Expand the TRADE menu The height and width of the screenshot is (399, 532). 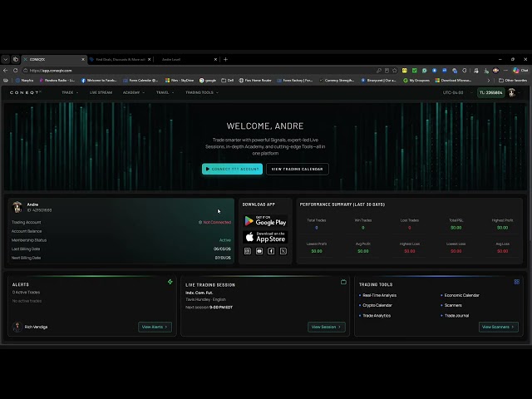(70, 92)
